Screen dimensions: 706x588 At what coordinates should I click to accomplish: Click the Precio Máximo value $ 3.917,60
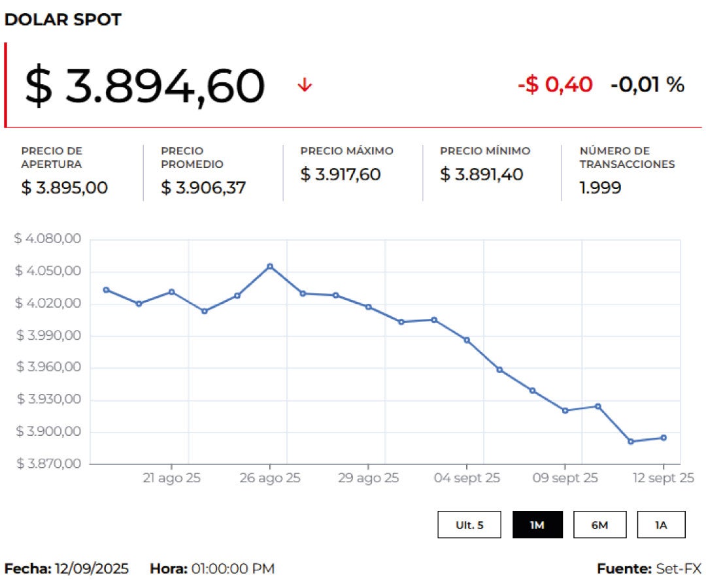click(340, 174)
